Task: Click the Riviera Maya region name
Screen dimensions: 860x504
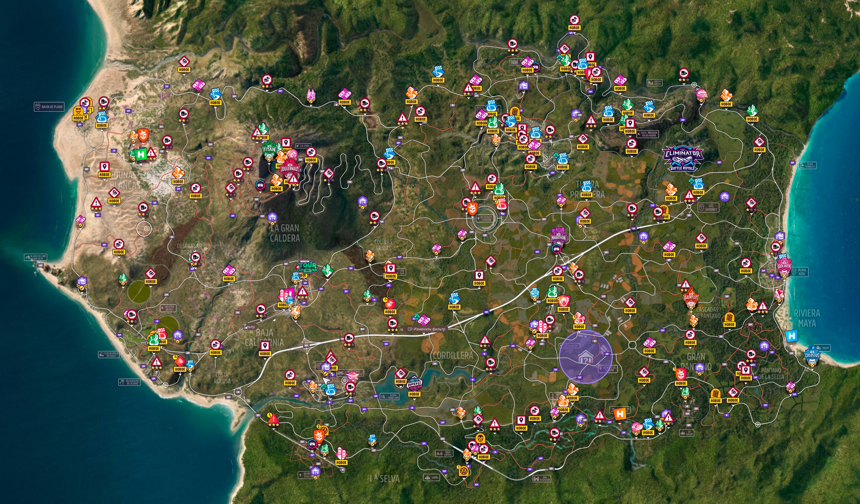Action: point(806,318)
